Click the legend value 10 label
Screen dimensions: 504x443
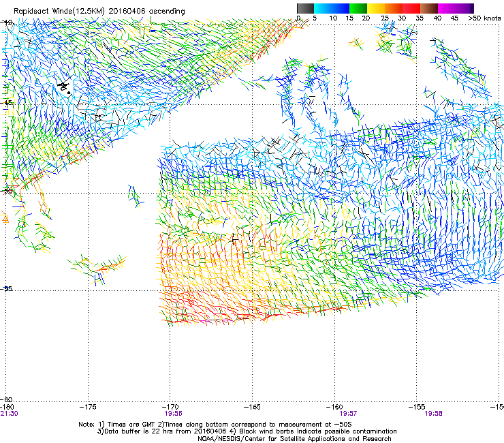[333, 18]
